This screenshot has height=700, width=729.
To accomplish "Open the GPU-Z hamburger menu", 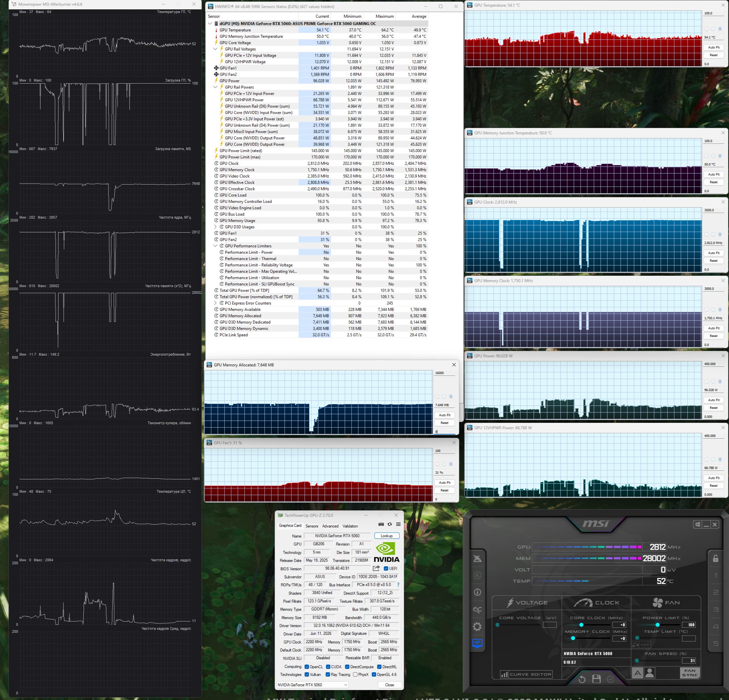I will [x=398, y=524].
